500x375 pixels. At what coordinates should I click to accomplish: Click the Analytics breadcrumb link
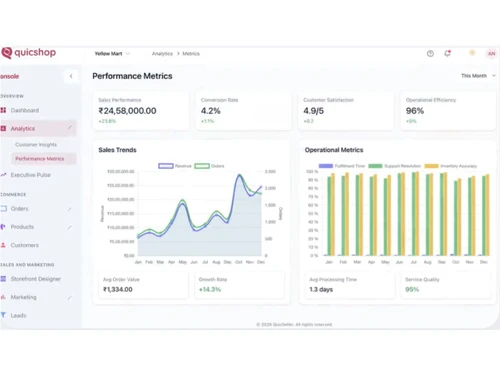click(162, 54)
